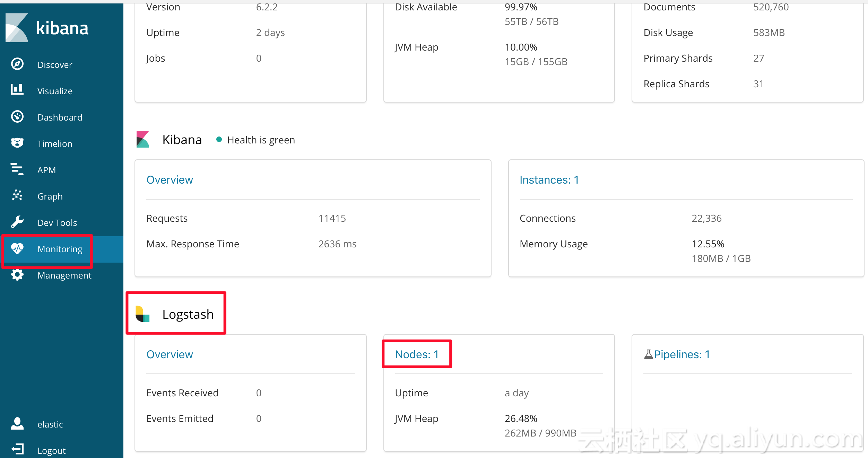Click the Memory Usage label
This screenshot has height=458, width=868.
(554, 244)
